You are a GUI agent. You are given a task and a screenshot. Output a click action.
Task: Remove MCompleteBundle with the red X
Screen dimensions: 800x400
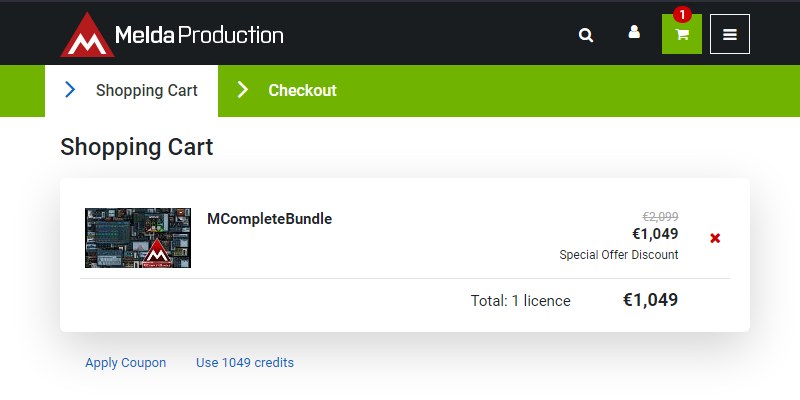tap(715, 238)
